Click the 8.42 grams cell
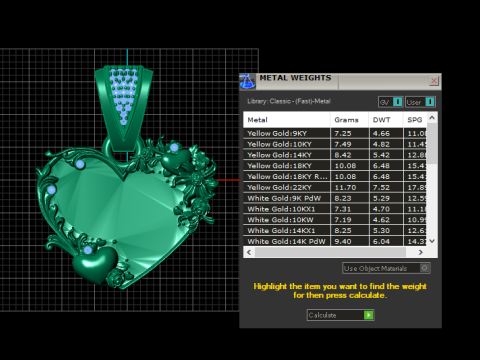480x360 pixels. pos(349,155)
